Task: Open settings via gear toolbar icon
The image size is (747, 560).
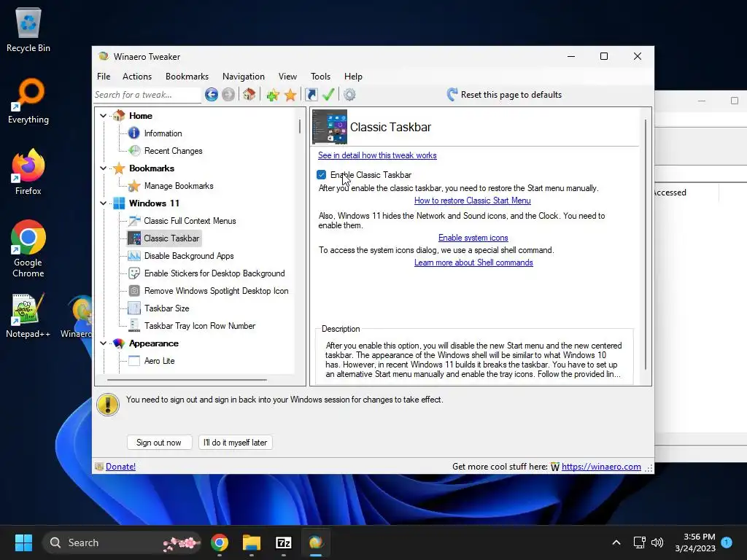Action: pos(349,95)
